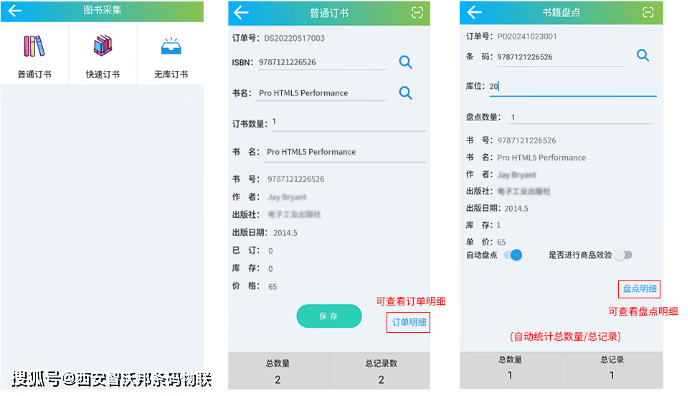This screenshot has width=688, height=396.
Task: Click the 保存 button
Action: [329, 316]
